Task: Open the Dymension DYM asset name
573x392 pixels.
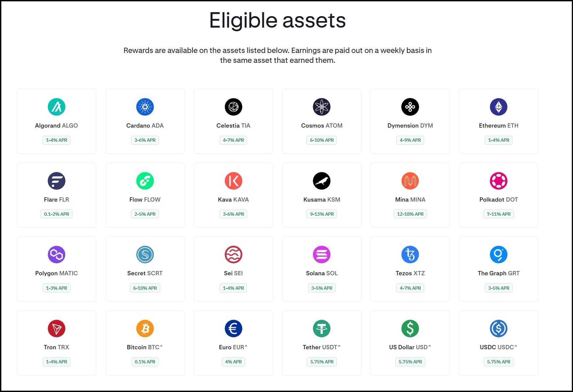Action: point(410,126)
